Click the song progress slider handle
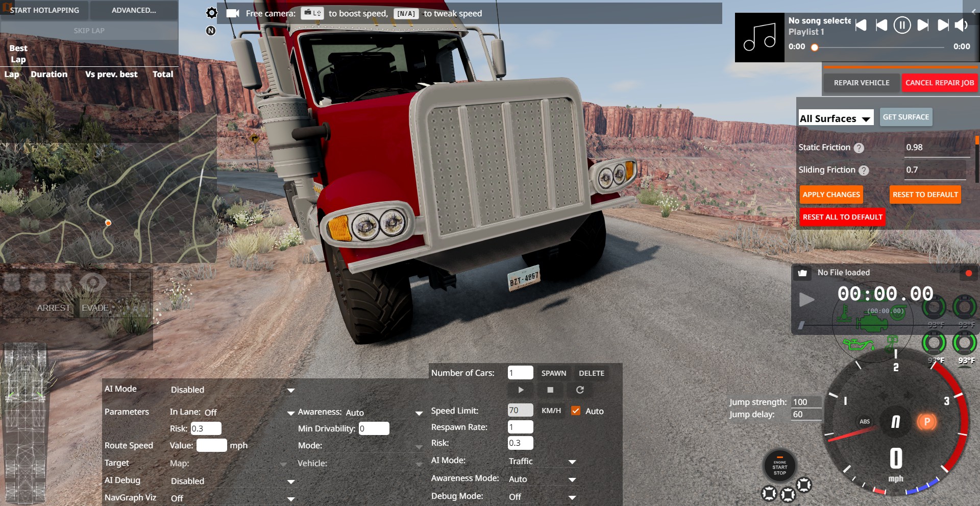This screenshot has width=980, height=506. click(815, 47)
